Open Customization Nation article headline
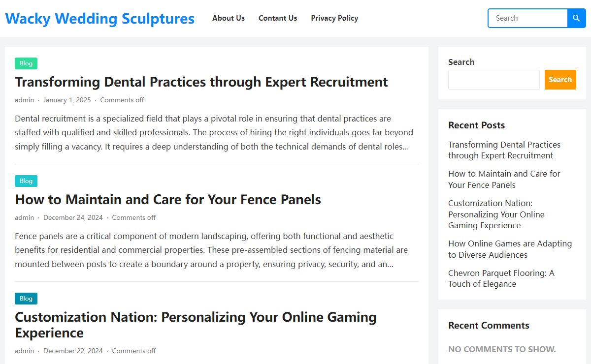The height and width of the screenshot is (364, 591). (x=196, y=325)
